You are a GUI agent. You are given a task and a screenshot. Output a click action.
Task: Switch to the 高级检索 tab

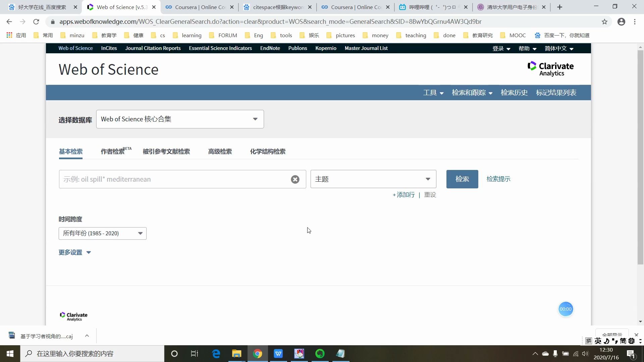(220, 152)
